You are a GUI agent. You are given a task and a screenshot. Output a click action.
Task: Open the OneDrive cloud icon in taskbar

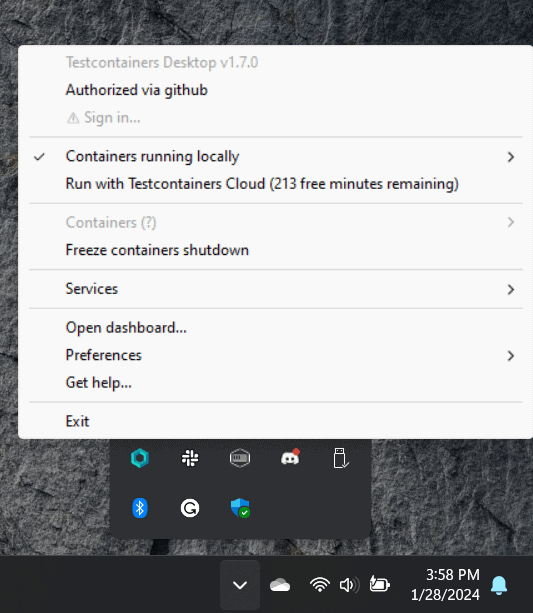pos(280,585)
